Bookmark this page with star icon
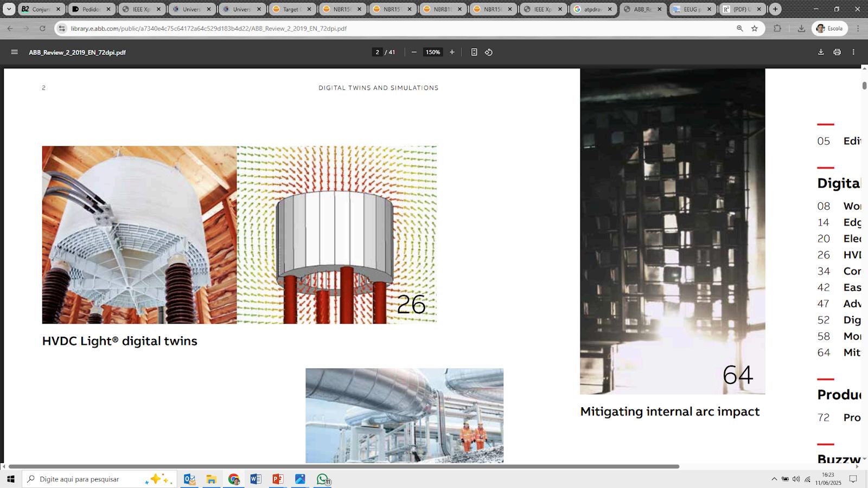The height and width of the screenshot is (488, 868). point(755,28)
